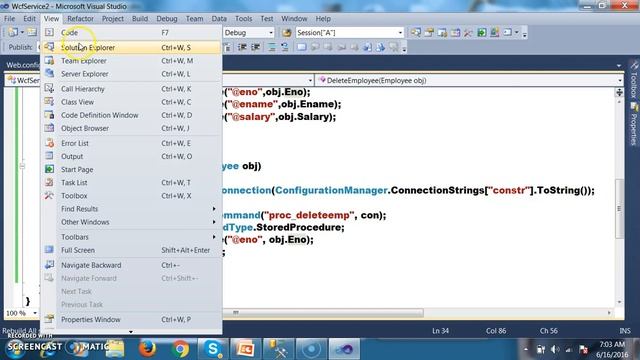Launch Firefox from the taskbar
This screenshot has height=360, width=640.
pos(147,349)
